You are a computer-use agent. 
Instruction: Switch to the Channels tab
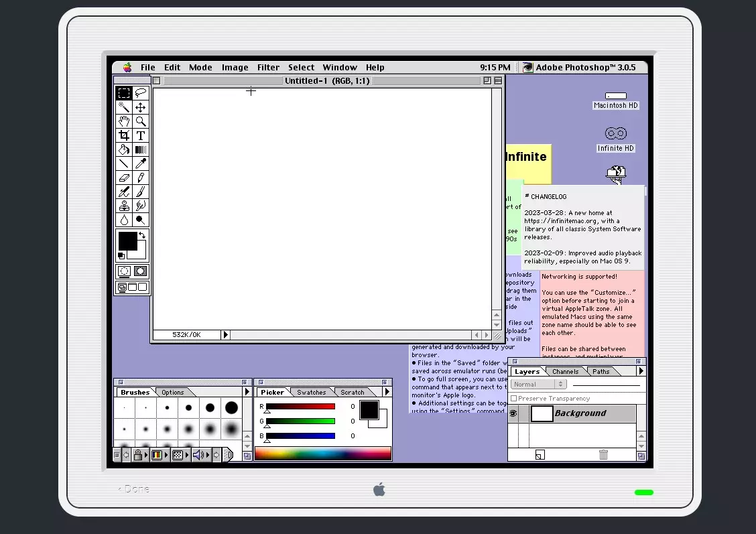(565, 372)
